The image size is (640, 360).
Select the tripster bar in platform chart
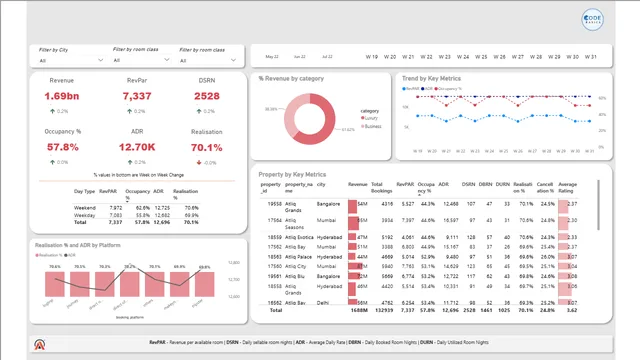tap(204, 284)
